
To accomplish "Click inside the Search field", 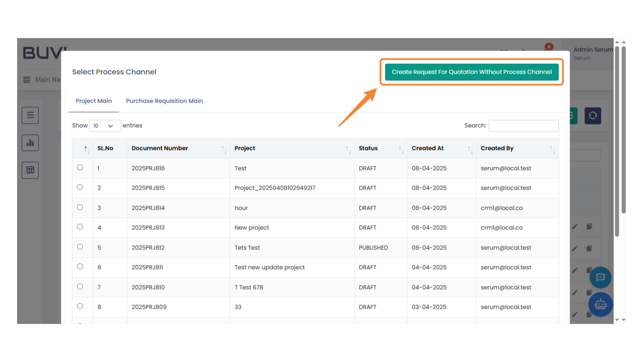I will (523, 126).
